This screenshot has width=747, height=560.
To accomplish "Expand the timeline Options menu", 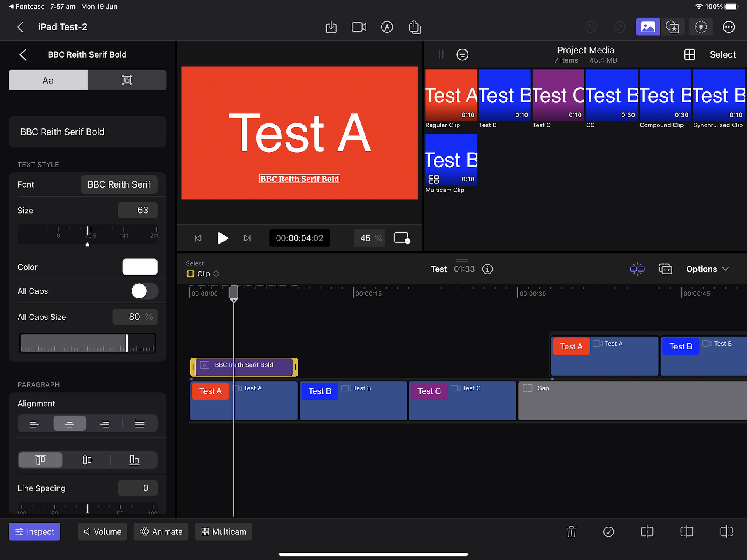I will [707, 269].
